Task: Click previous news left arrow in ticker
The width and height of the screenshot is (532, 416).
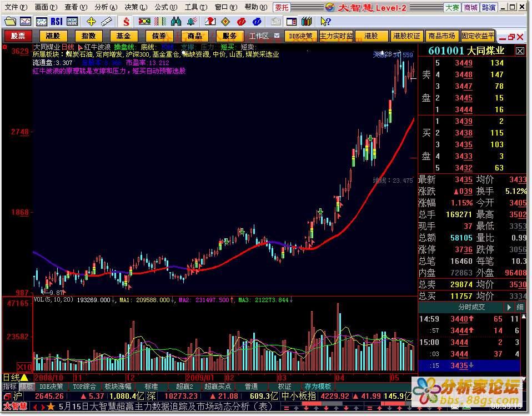Action: coord(36,407)
